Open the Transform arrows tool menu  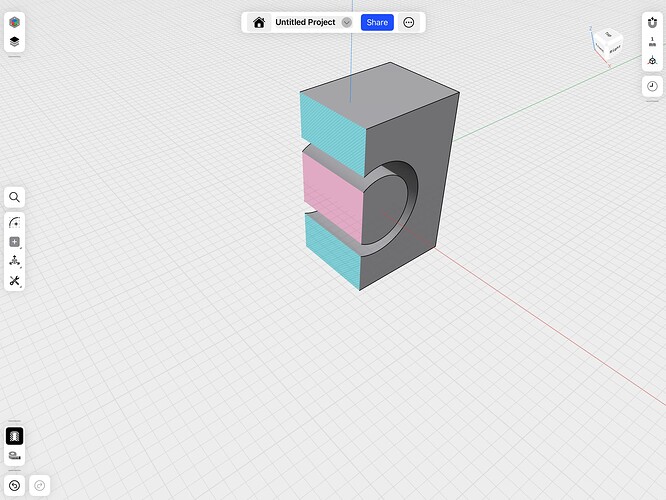(14, 261)
